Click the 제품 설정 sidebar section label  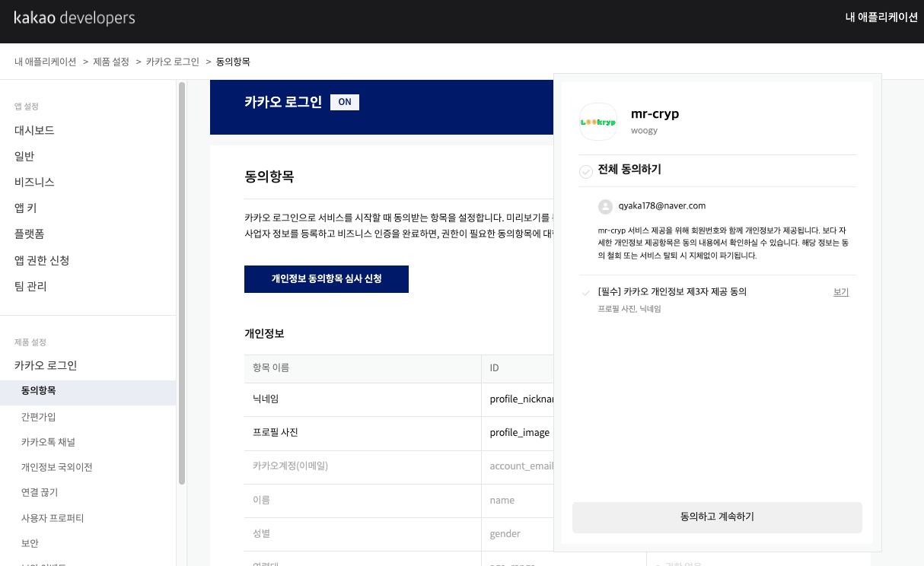(x=30, y=342)
